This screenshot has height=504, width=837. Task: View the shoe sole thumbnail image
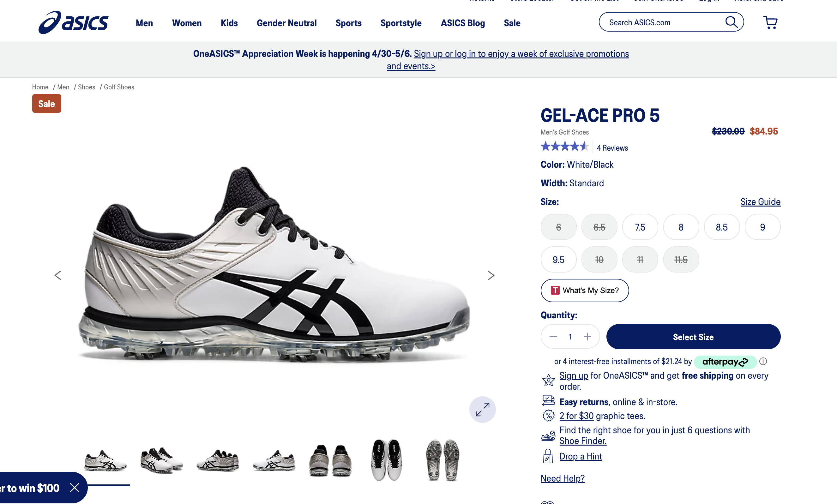click(x=442, y=460)
